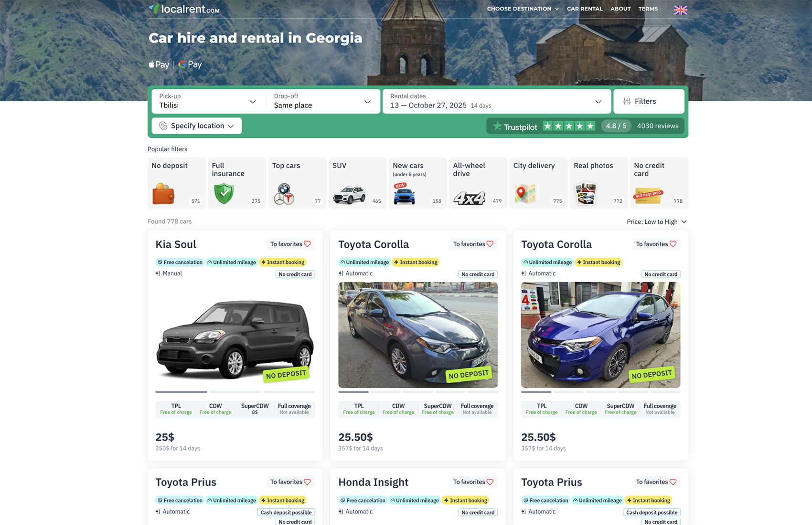The width and height of the screenshot is (812, 525).
Task: Expand the Rental dates selector
Action: [496, 101]
